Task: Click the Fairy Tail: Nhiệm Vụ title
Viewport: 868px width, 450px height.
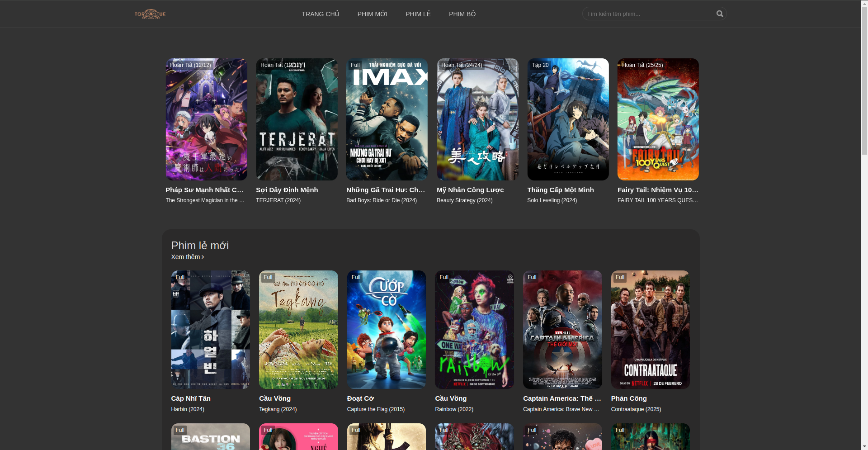Action: coord(658,190)
